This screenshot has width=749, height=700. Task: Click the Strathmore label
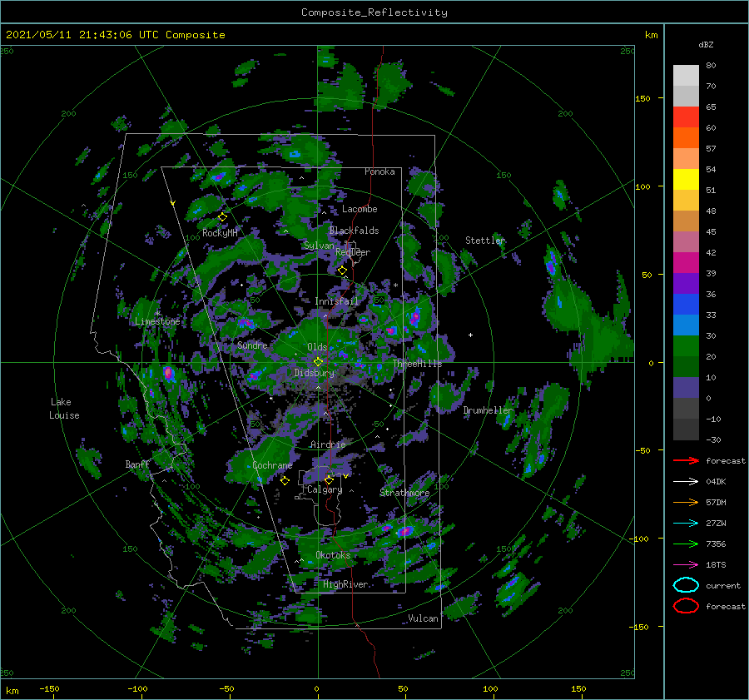point(404,493)
